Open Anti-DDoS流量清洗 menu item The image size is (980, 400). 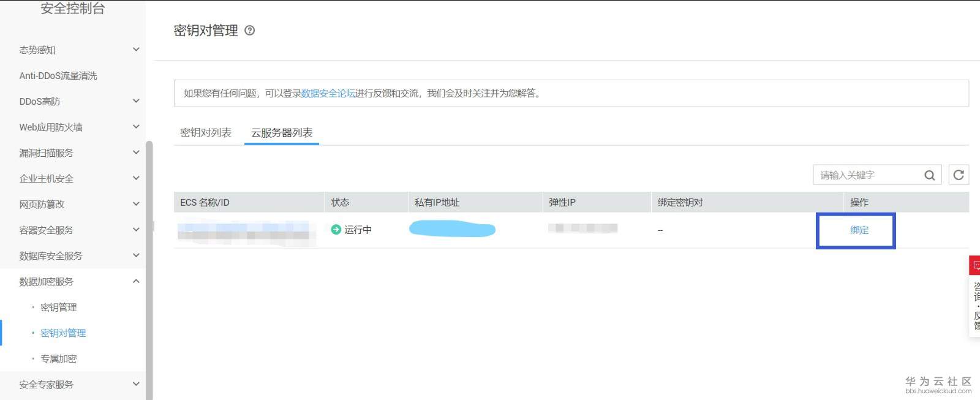[x=58, y=76]
